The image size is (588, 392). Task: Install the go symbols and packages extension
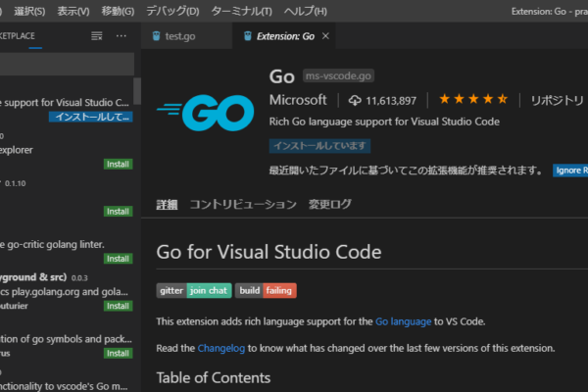tap(119, 353)
